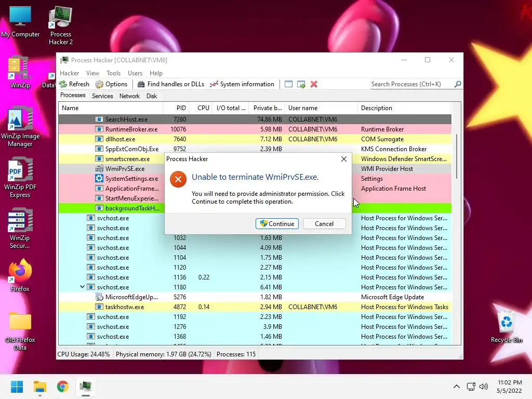Switch to the Disk tab

click(x=152, y=96)
